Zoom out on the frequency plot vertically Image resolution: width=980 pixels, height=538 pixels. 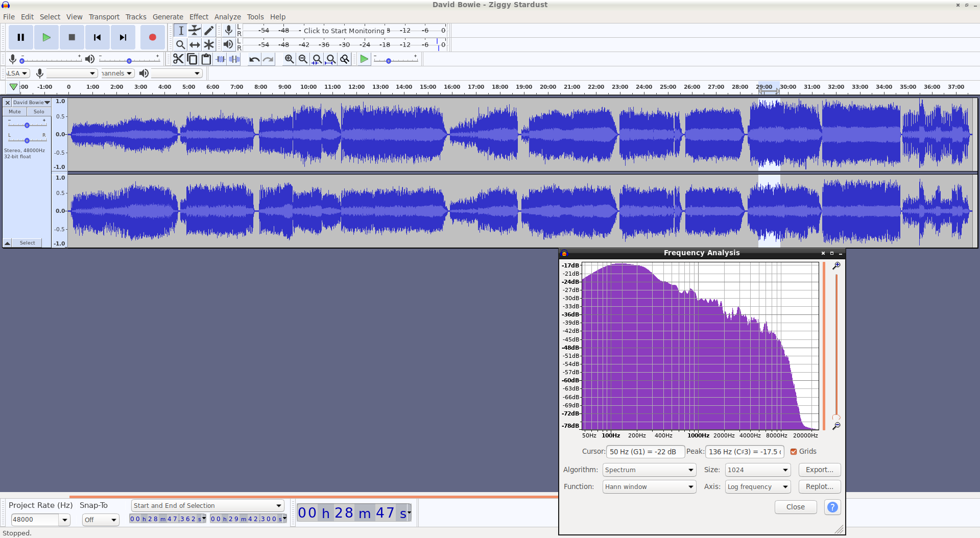click(836, 426)
